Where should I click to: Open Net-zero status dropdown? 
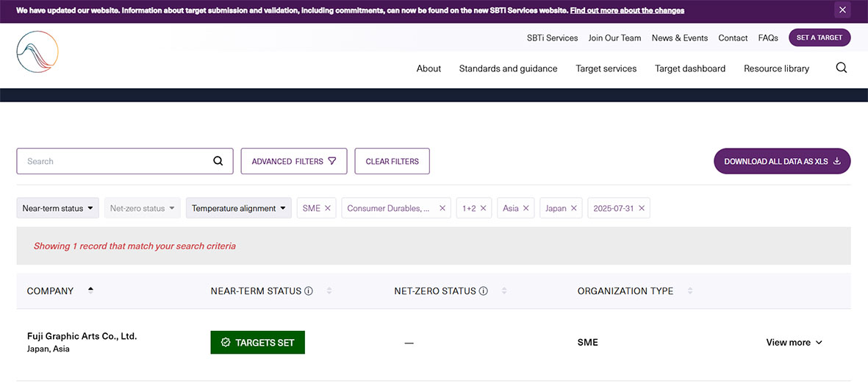coord(143,208)
